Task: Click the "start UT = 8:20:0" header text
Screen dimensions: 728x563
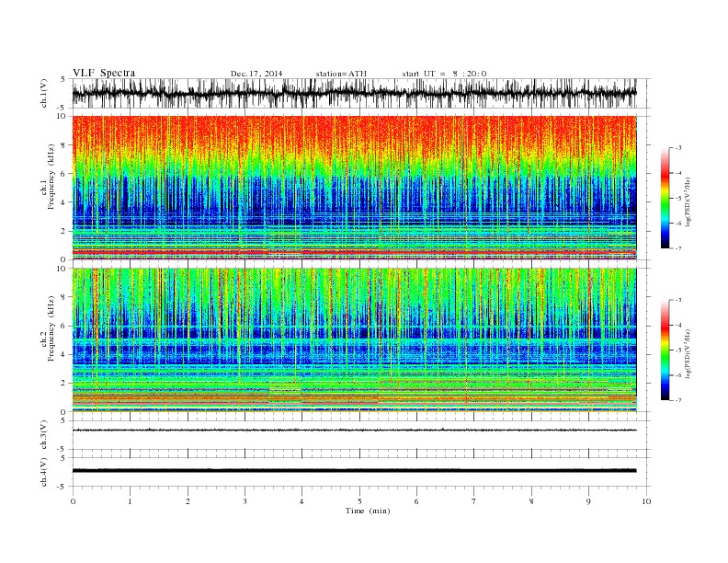Action: (x=444, y=74)
